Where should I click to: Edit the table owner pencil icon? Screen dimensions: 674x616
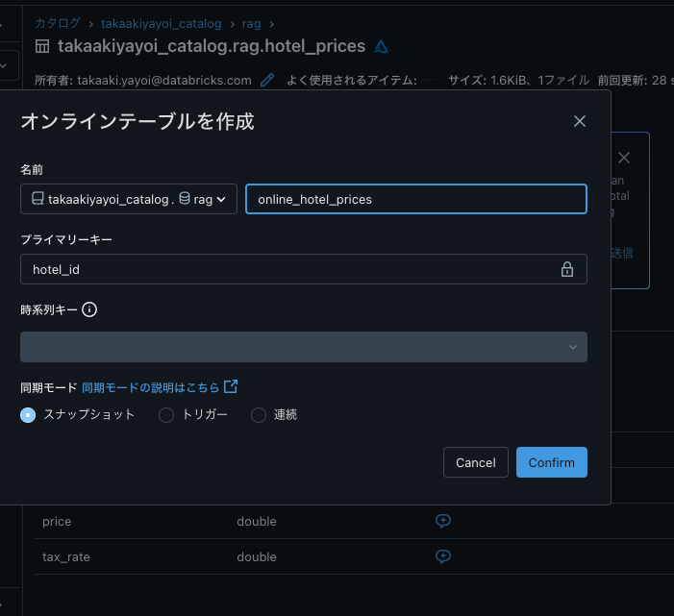tap(267, 80)
